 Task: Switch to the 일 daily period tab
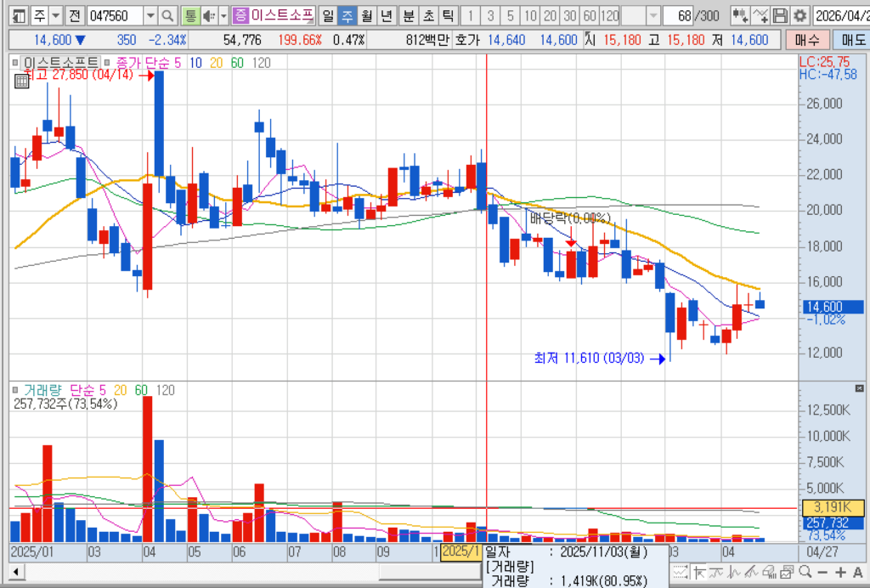point(328,16)
